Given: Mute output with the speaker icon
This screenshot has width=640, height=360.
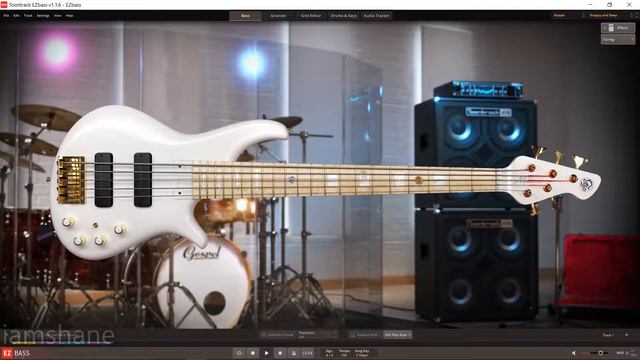Looking at the screenshot, I should pos(573,353).
